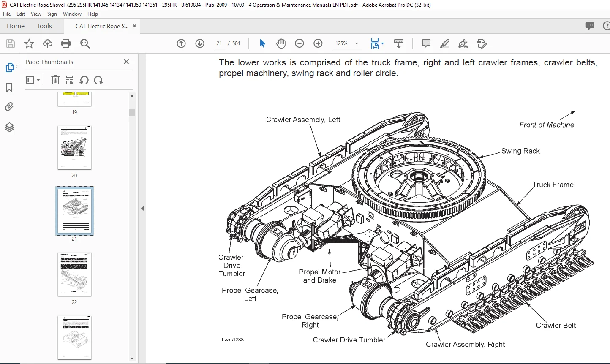The height and width of the screenshot is (364, 610).
Task: Click thumbnail scrollbar up arrow
Action: pyautogui.click(x=132, y=96)
